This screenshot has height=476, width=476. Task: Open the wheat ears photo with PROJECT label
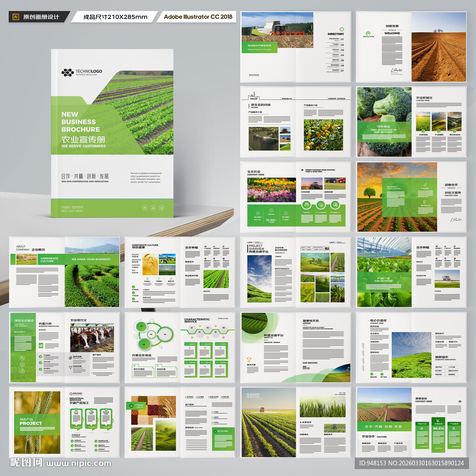pos(37,422)
